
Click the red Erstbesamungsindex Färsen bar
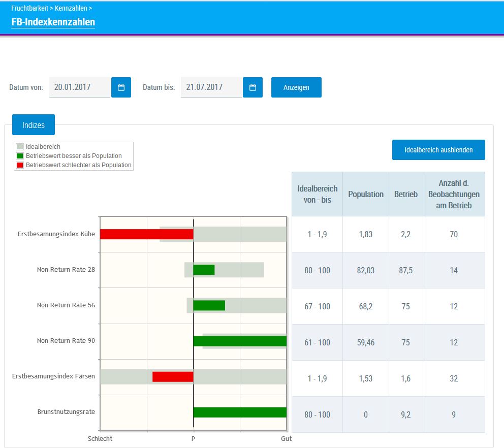pos(173,377)
